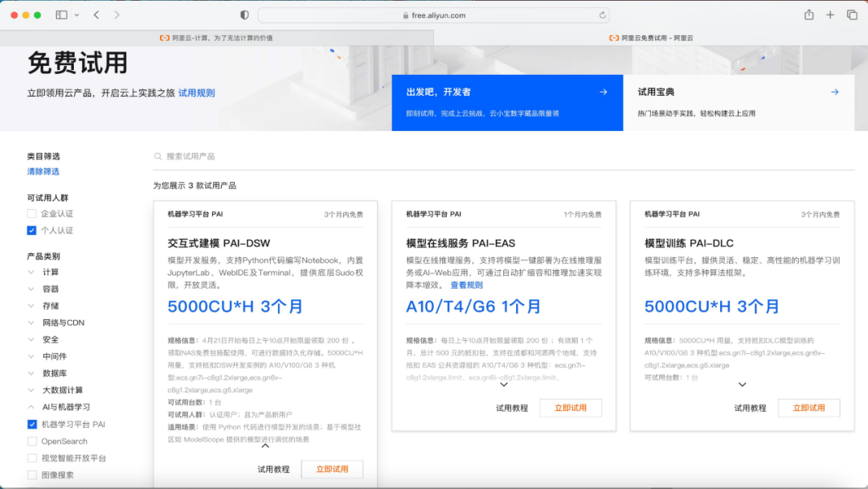
Task: Expand the 容器 category
Action: click(x=31, y=289)
